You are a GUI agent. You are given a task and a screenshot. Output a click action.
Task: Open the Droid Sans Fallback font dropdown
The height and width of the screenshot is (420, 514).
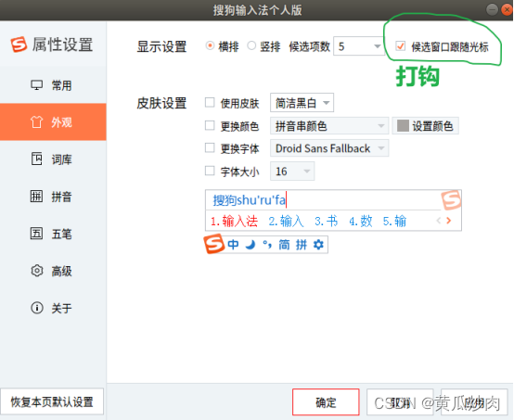[x=329, y=148]
